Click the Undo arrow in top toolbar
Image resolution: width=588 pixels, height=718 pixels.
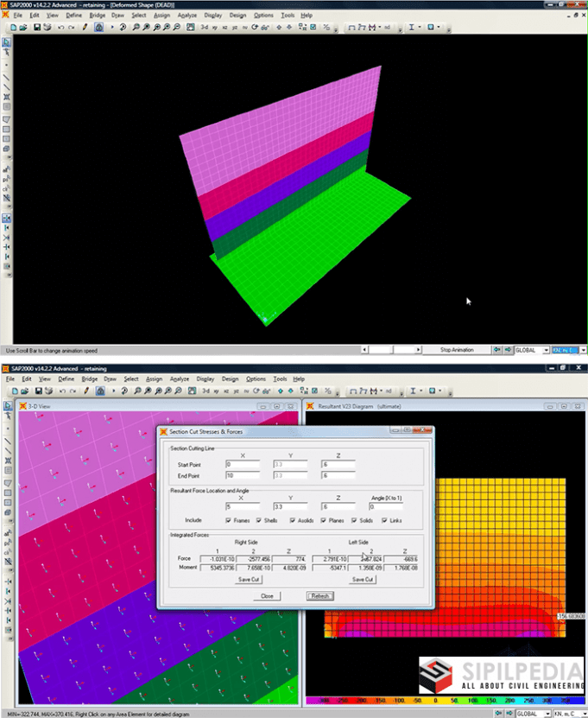click(x=61, y=28)
